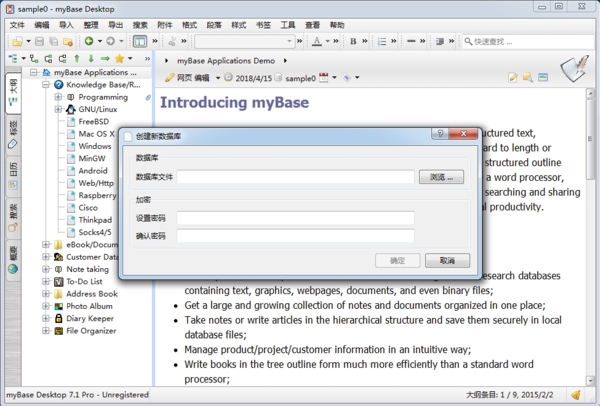This screenshot has width=600, height=406.
Task: Open the 搜索 menu
Action: pyautogui.click(x=140, y=25)
